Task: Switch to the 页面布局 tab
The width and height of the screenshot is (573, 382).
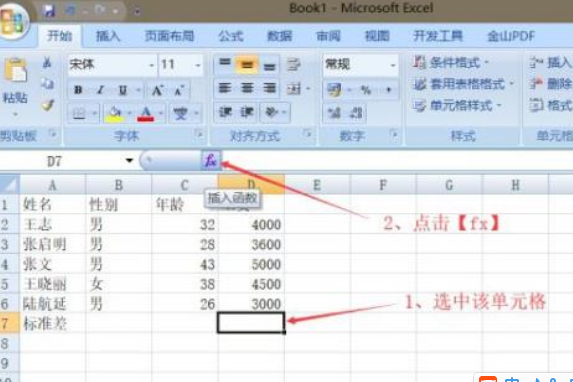Action: point(169,36)
